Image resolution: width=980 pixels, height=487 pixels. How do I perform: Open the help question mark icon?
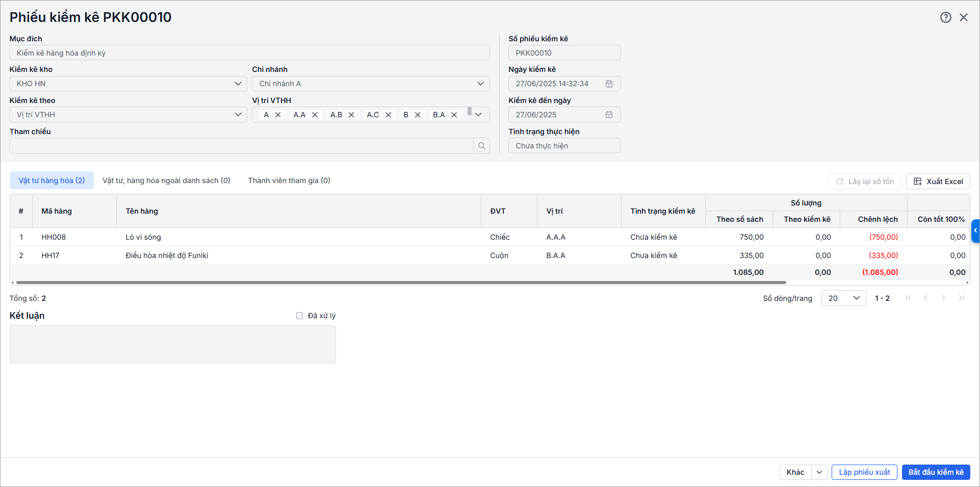click(x=945, y=17)
